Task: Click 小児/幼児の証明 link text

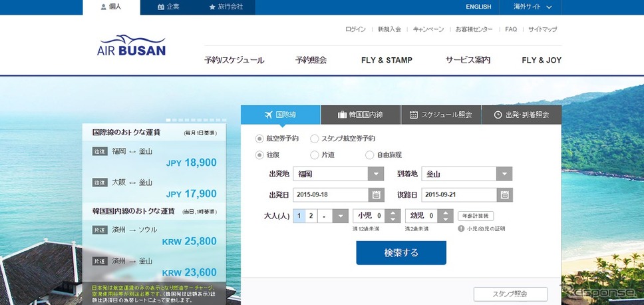Action: 486,229
